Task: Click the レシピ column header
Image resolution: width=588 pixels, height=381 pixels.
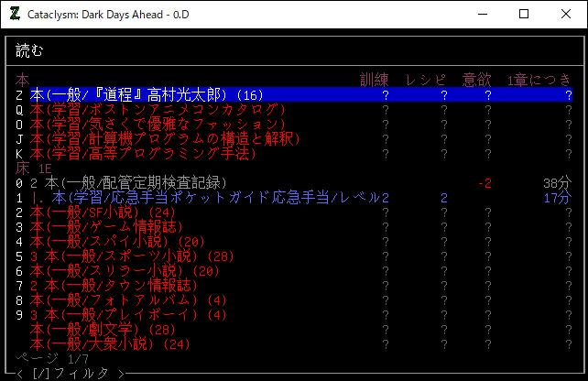Action: [426, 80]
